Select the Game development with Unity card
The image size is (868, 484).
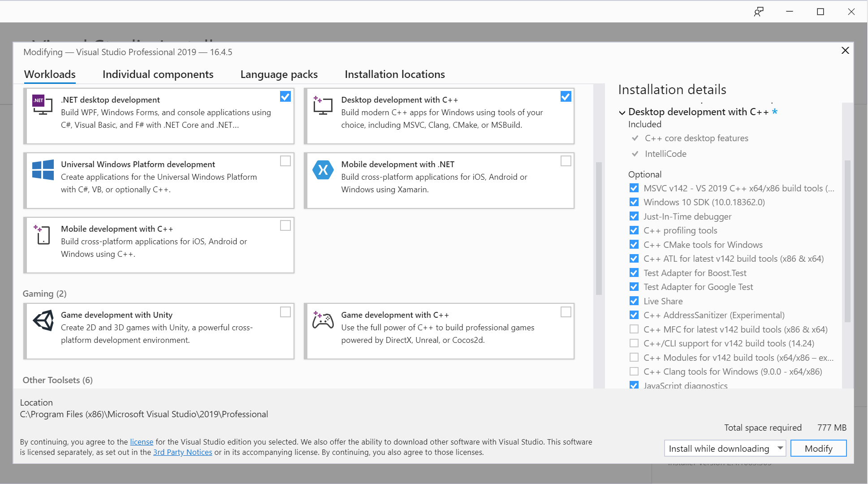coord(159,331)
